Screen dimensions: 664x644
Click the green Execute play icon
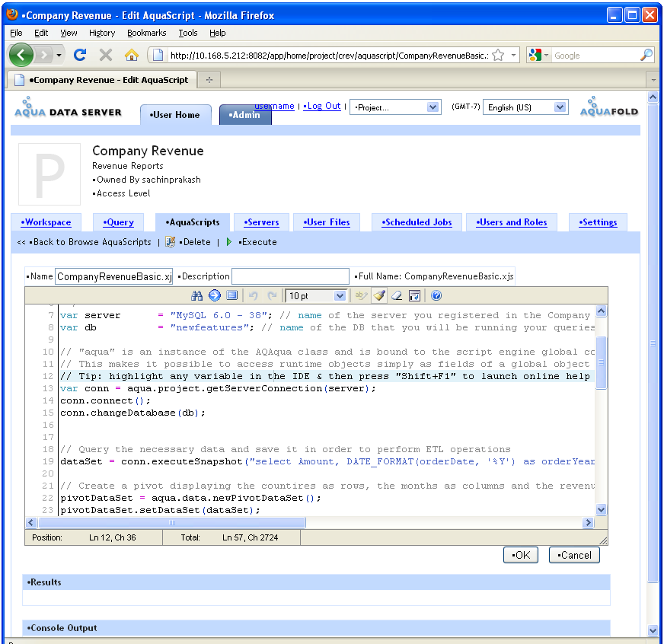click(228, 242)
